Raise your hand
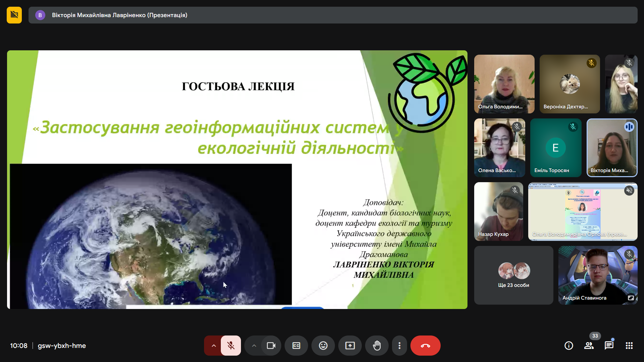Screen dimensions: 644x362 pos(377,346)
